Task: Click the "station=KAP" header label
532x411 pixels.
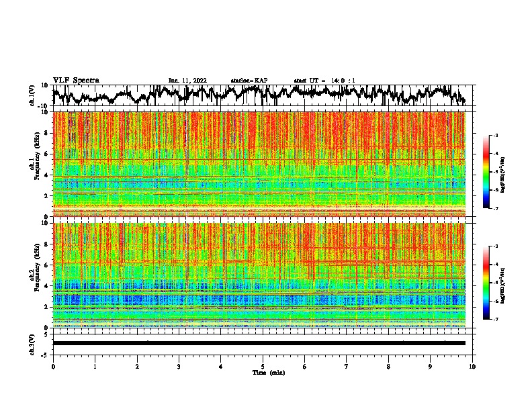Action: 249,81
